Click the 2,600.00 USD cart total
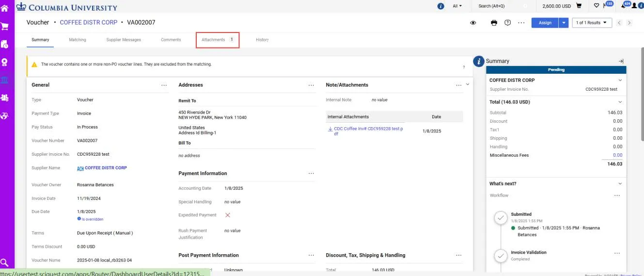 [x=557, y=6]
